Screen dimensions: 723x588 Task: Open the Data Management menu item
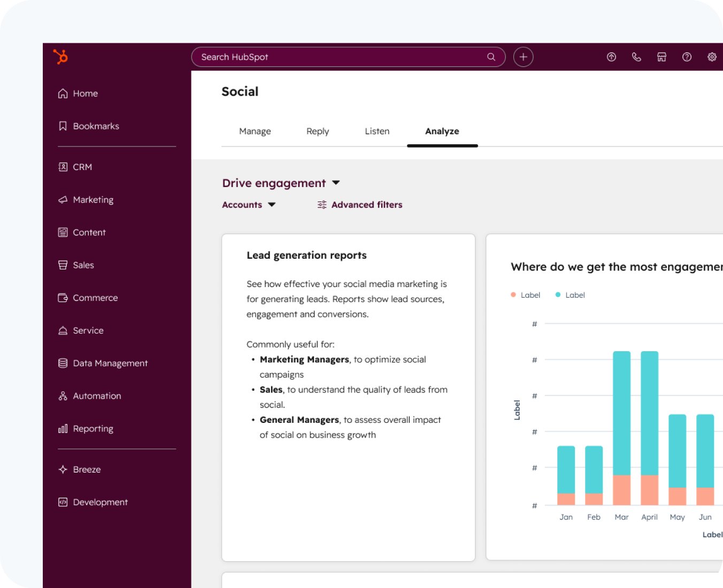[x=103, y=363]
